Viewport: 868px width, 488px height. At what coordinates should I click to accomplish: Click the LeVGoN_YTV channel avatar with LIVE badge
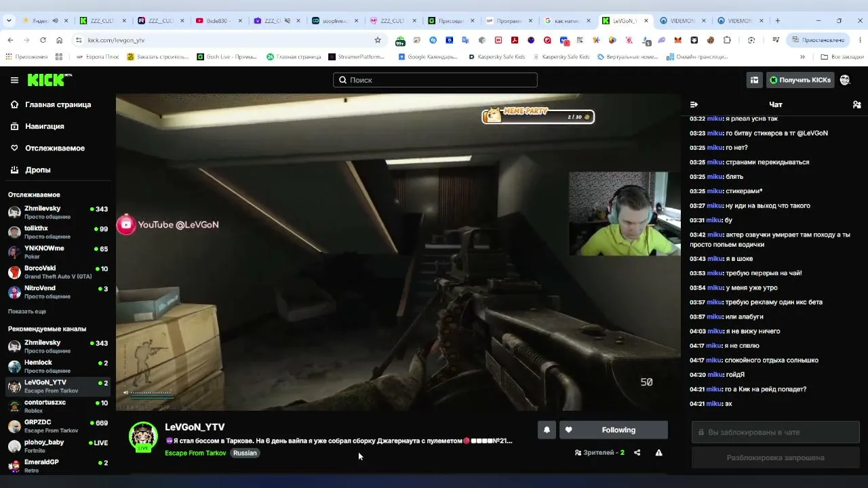143,436
